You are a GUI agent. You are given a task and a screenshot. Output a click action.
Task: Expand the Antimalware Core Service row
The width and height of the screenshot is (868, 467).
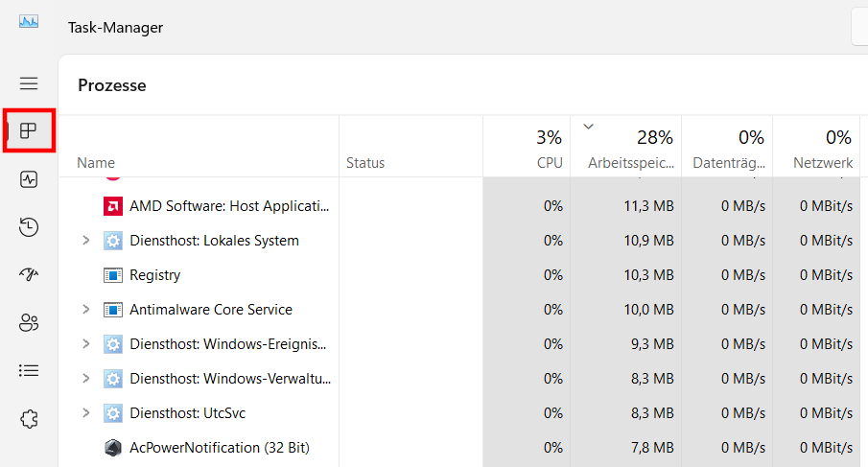85,310
